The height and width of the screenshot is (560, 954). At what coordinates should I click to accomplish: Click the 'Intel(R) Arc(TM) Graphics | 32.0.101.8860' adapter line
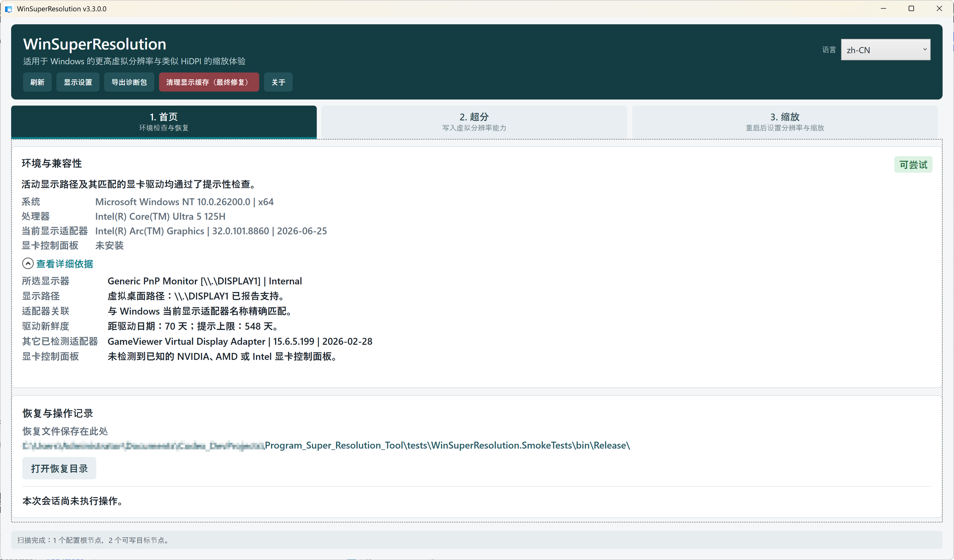click(x=211, y=231)
